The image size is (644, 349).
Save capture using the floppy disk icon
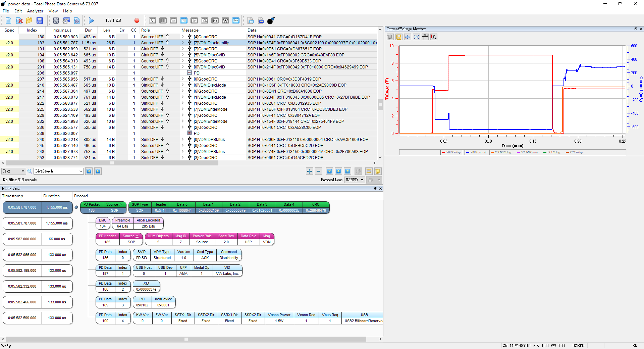coord(40,21)
